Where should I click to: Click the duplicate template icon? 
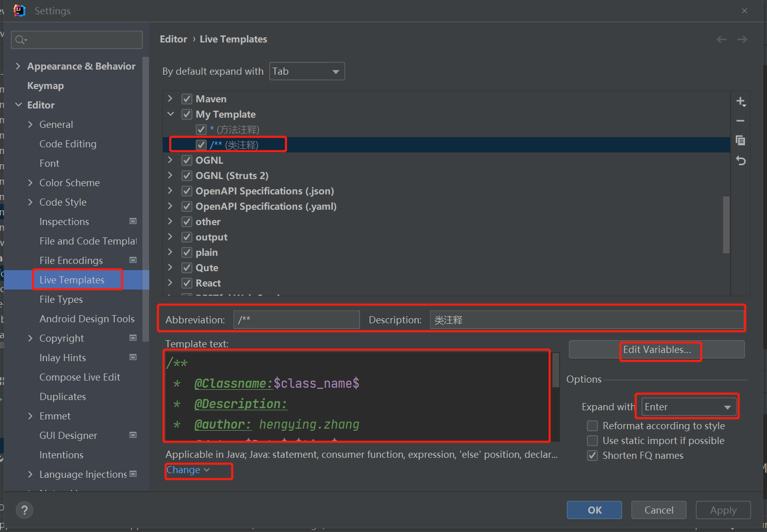[x=740, y=141]
